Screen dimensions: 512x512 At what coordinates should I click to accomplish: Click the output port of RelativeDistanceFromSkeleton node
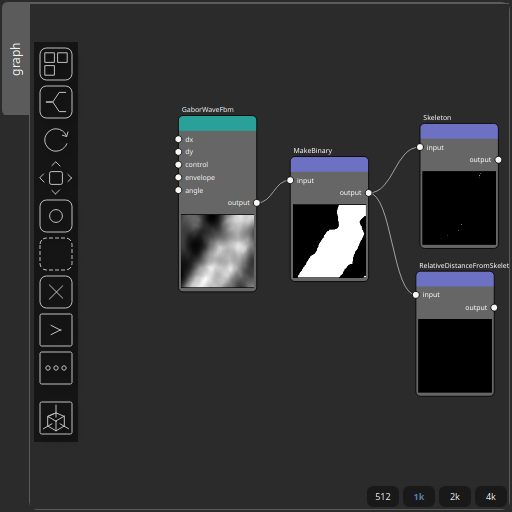[494, 307]
